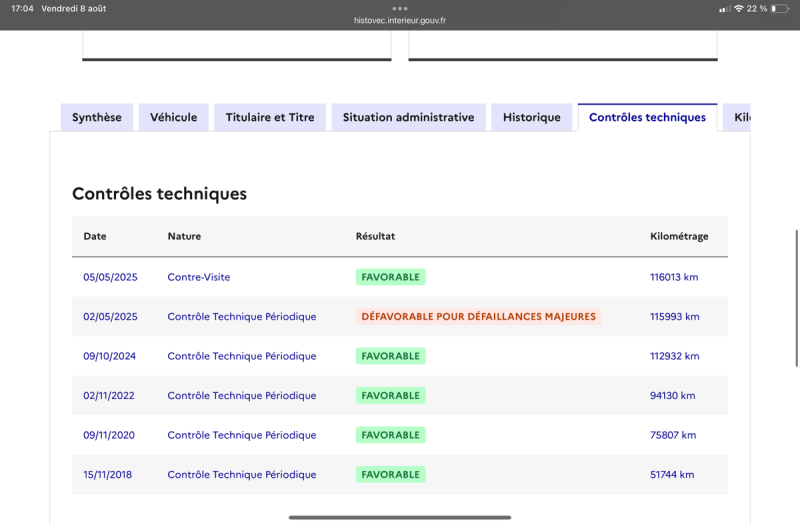Tap the cellular signal bars icon

pyautogui.click(x=724, y=8)
